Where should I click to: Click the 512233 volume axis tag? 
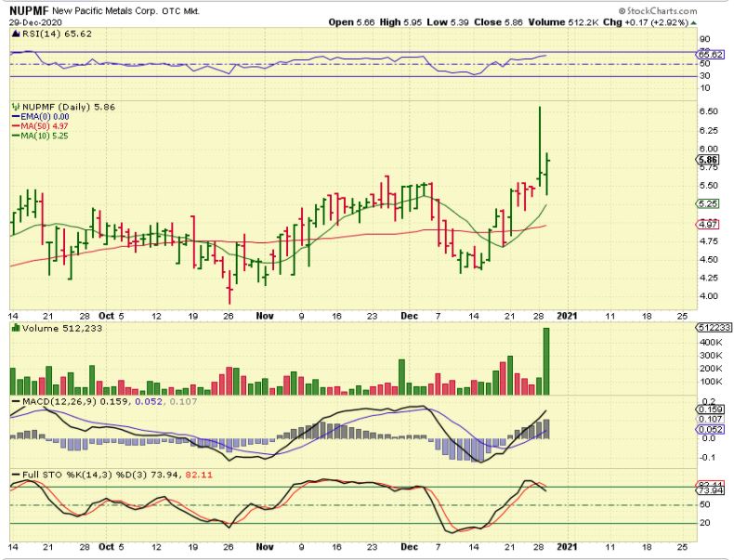click(x=714, y=328)
